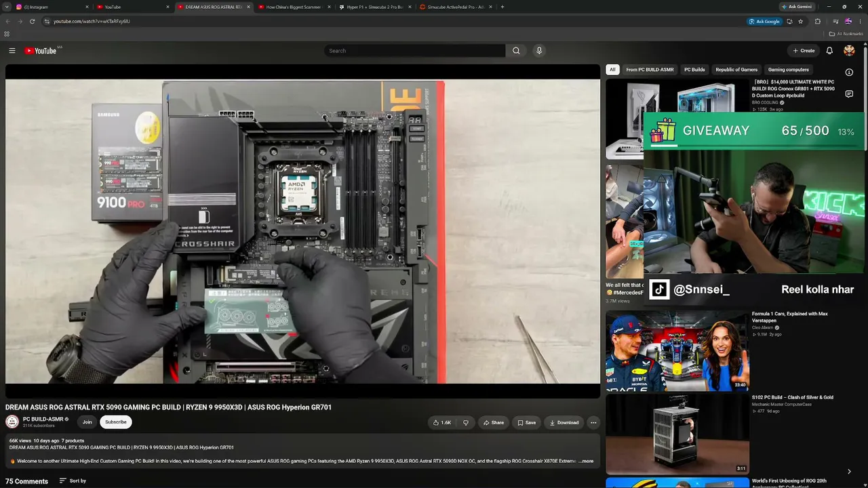
Task: Download the video
Action: coord(564,422)
